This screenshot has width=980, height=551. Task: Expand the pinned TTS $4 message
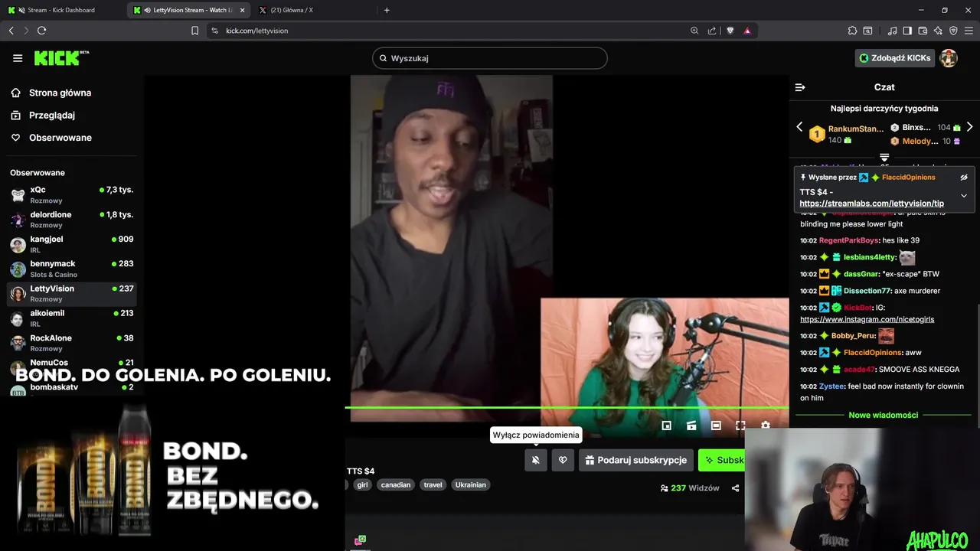point(964,196)
